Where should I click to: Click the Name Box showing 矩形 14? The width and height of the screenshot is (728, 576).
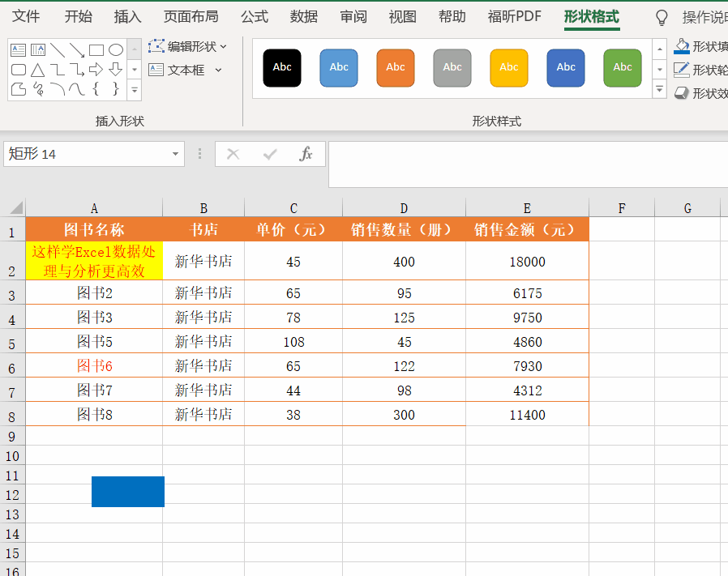pos(86,154)
